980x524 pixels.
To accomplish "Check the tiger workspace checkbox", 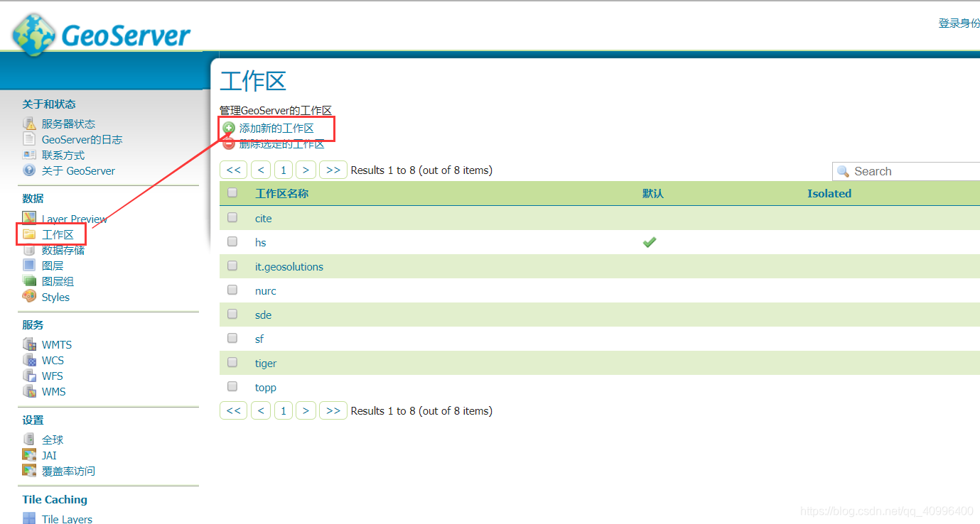I will [x=232, y=361].
